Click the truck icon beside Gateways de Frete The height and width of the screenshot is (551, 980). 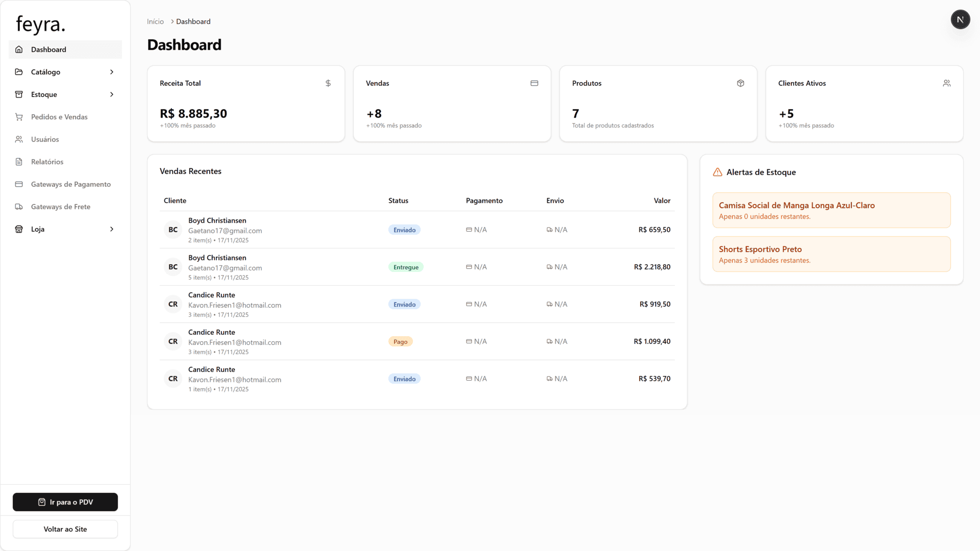tap(19, 207)
